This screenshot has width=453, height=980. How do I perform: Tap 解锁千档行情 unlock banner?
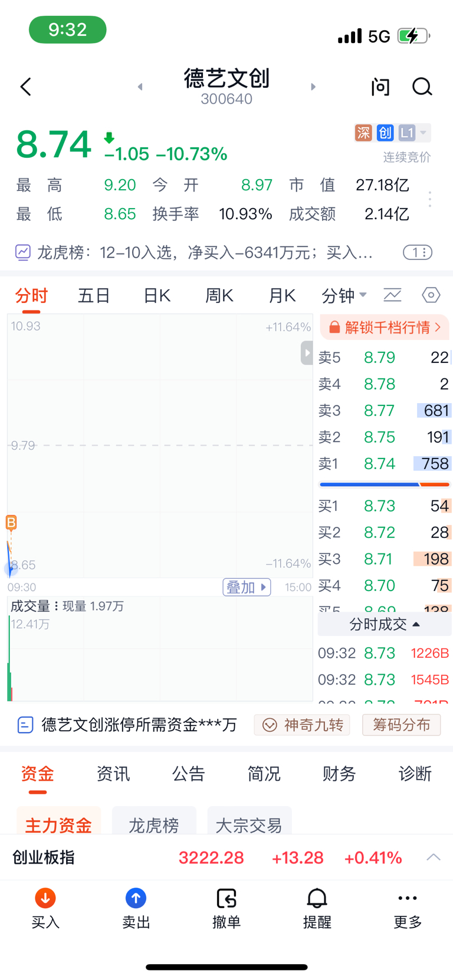tap(385, 327)
